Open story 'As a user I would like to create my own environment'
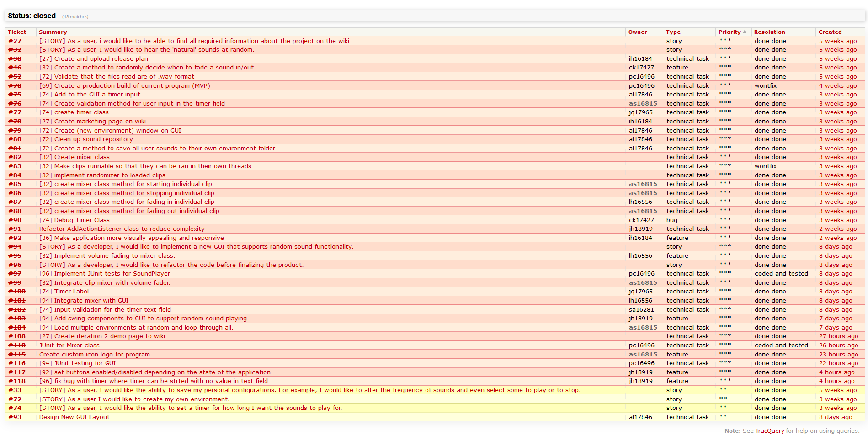Image resolution: width=868 pixels, height=436 pixels. tap(134, 399)
